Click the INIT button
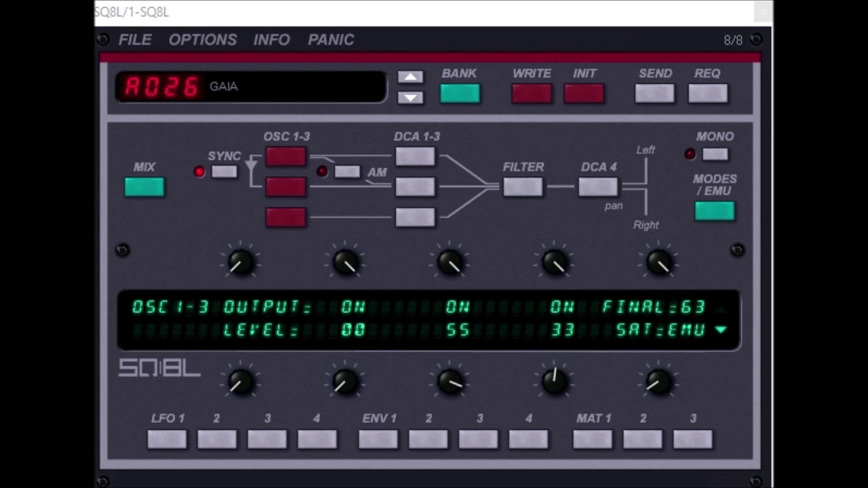This screenshot has width=868, height=488. point(584,93)
